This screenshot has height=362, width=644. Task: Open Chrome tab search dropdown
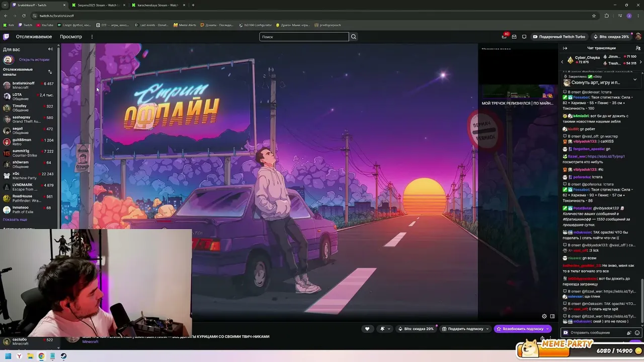click(x=5, y=5)
